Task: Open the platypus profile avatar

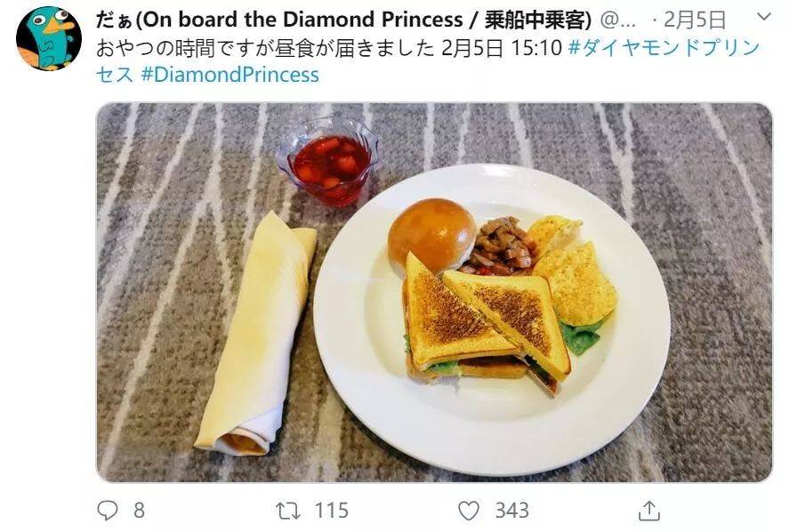Action: click(49, 38)
